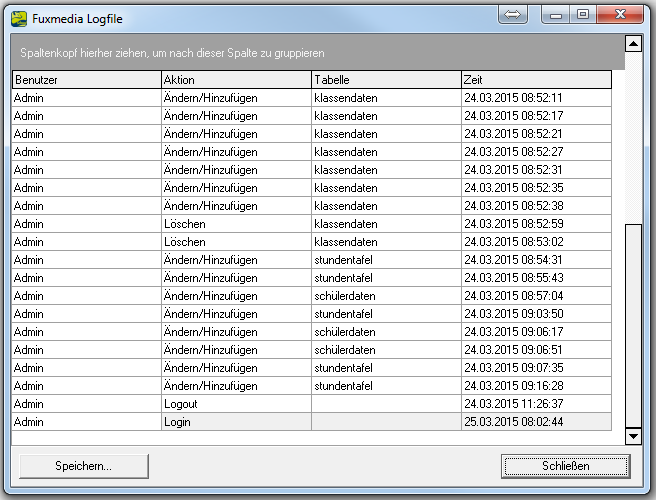Select the Löschen cell at 08:52:59
Screen dimensions: 656x500
click(x=236, y=223)
